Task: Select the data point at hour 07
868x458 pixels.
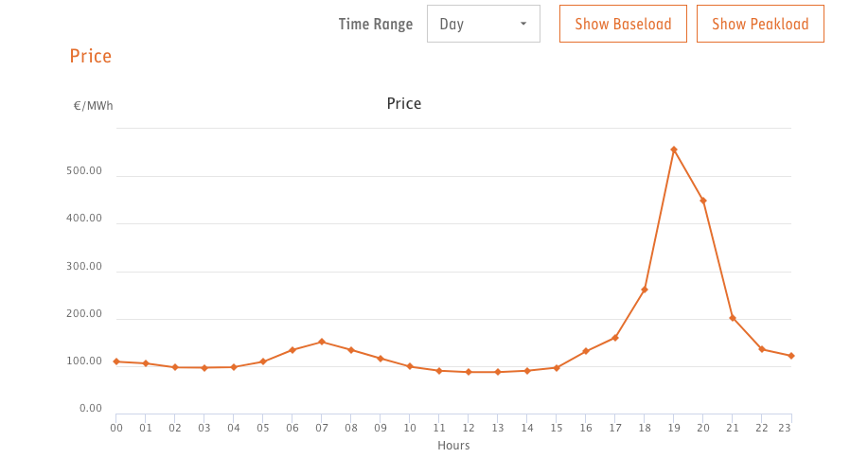Action: click(x=322, y=342)
